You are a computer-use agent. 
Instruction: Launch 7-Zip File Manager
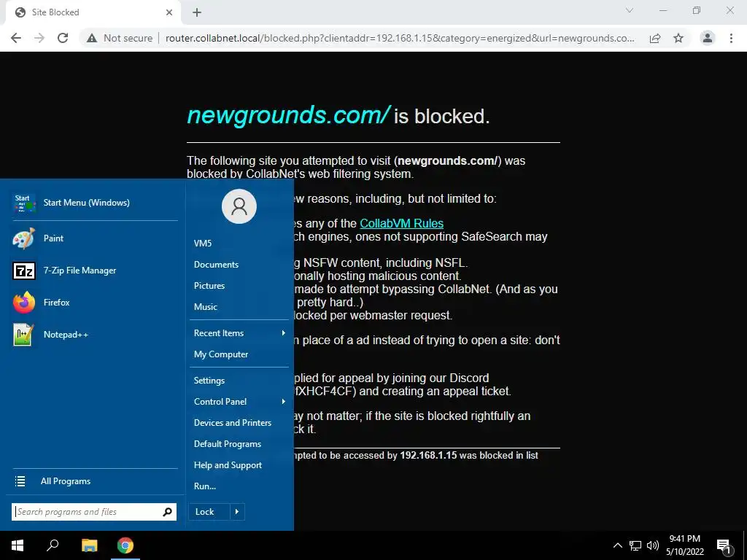(x=96, y=271)
